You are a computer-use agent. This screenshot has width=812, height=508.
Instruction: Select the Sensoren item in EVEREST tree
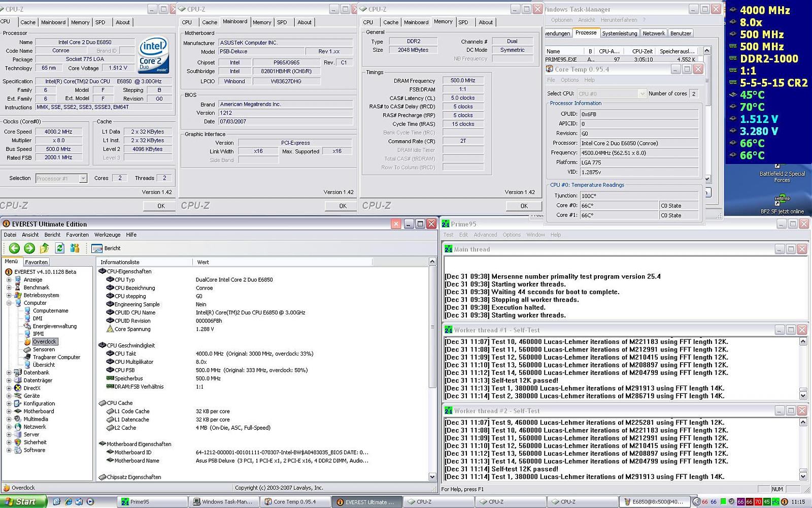tap(44, 350)
